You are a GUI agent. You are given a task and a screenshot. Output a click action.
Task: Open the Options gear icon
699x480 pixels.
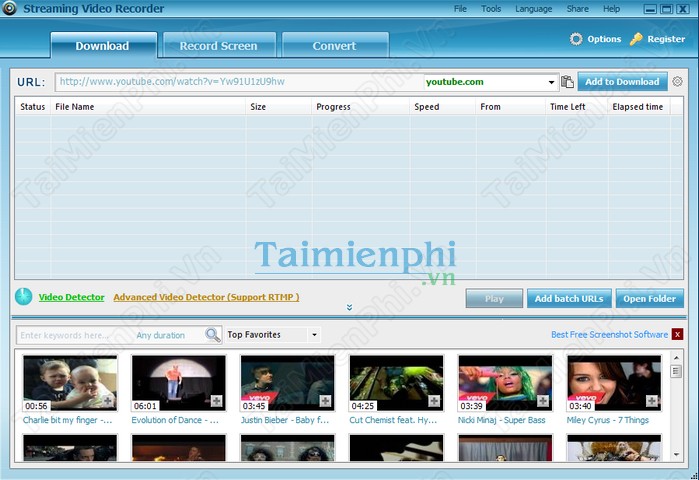pyautogui.click(x=576, y=39)
